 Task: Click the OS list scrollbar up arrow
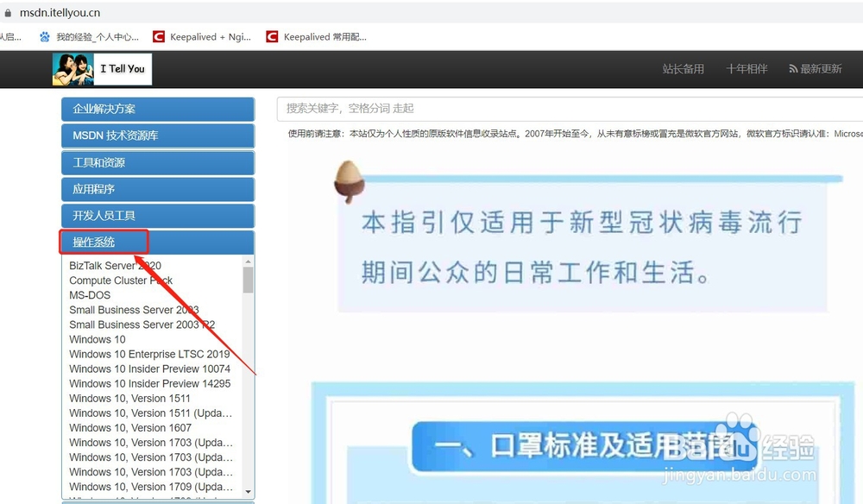(x=249, y=261)
